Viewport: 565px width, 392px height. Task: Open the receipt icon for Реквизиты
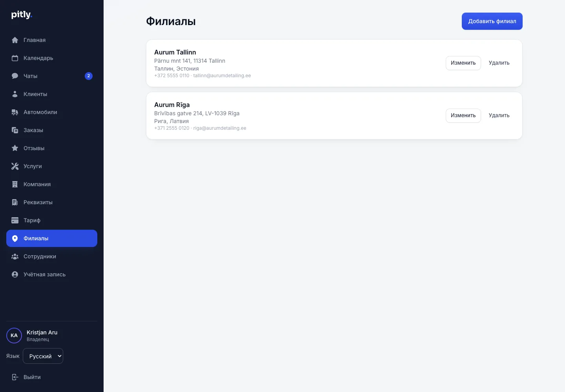(15, 202)
